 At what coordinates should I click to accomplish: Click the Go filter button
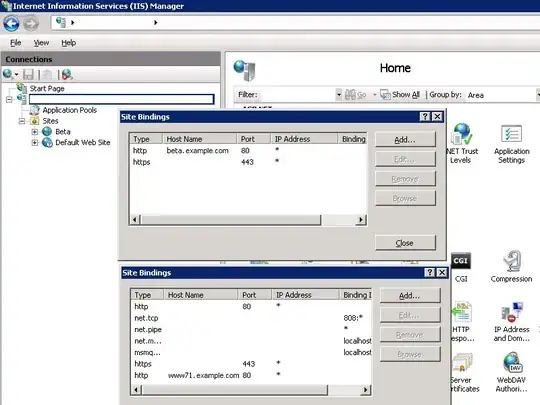tap(355, 95)
